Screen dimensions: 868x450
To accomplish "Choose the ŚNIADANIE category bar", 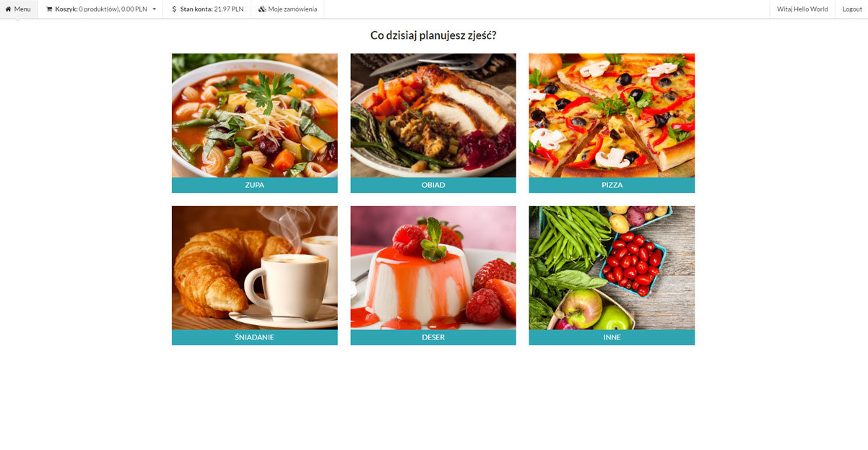I will click(x=254, y=337).
